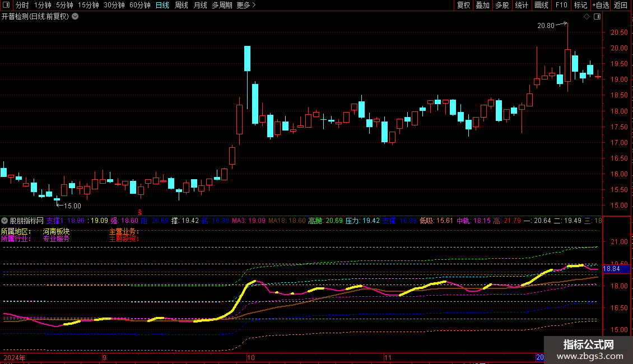Open the 画线 drawing tools
Image resolution: width=633 pixels, height=364 pixels.
click(541, 5)
